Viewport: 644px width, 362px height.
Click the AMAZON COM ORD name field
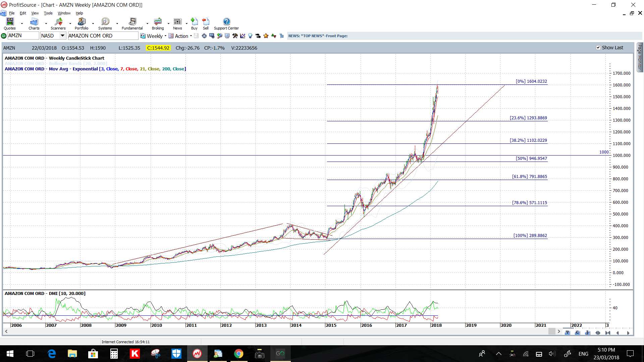[x=103, y=36]
